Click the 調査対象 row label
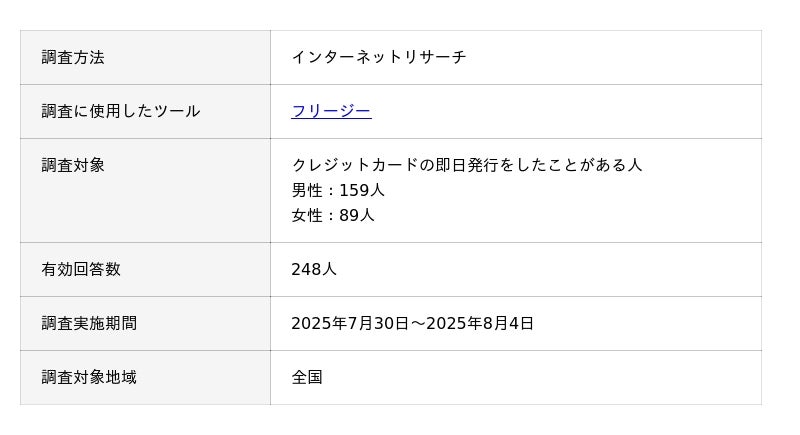 pyautogui.click(x=73, y=165)
